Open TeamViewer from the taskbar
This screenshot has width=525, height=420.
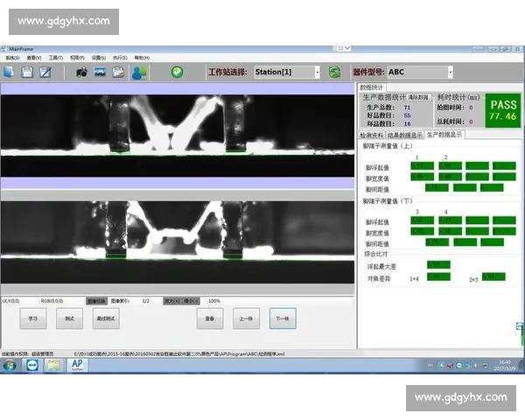tap(33, 365)
